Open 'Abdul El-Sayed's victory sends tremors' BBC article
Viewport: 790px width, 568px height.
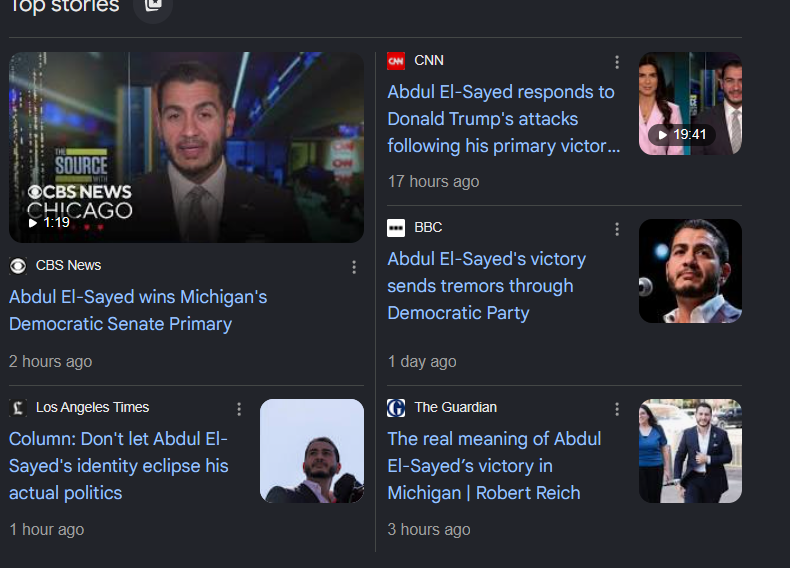(x=487, y=286)
